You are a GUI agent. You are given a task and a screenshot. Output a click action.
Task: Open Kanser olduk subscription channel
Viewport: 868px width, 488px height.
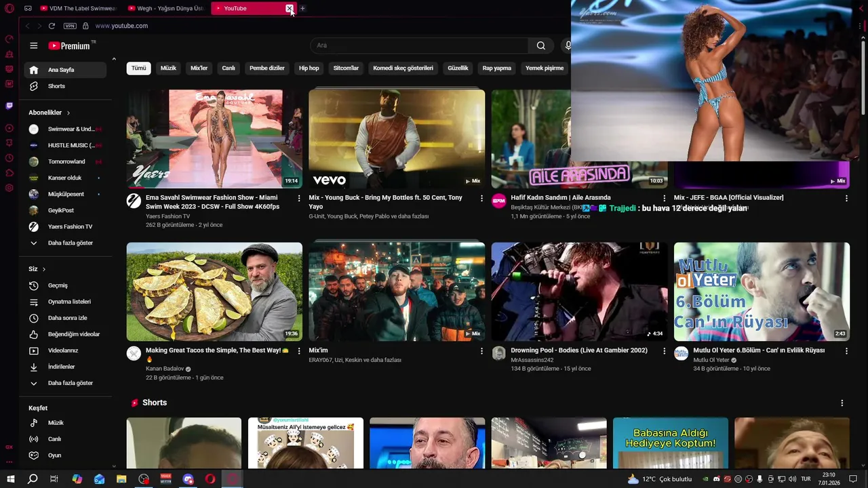[65, 178]
